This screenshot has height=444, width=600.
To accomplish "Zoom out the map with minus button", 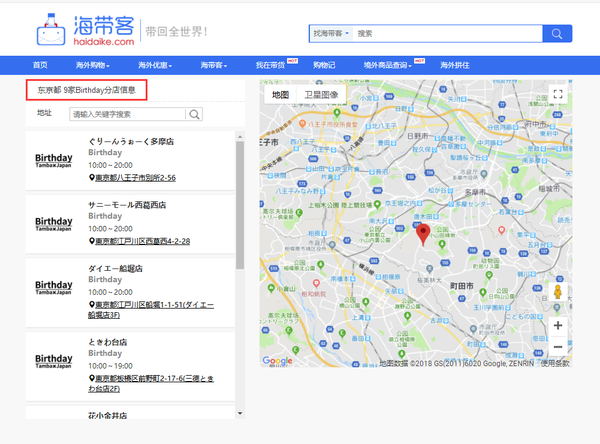I will click(558, 347).
